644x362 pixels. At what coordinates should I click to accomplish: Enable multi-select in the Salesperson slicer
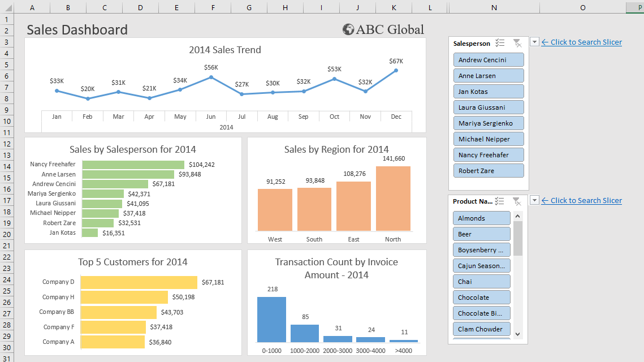coord(500,43)
